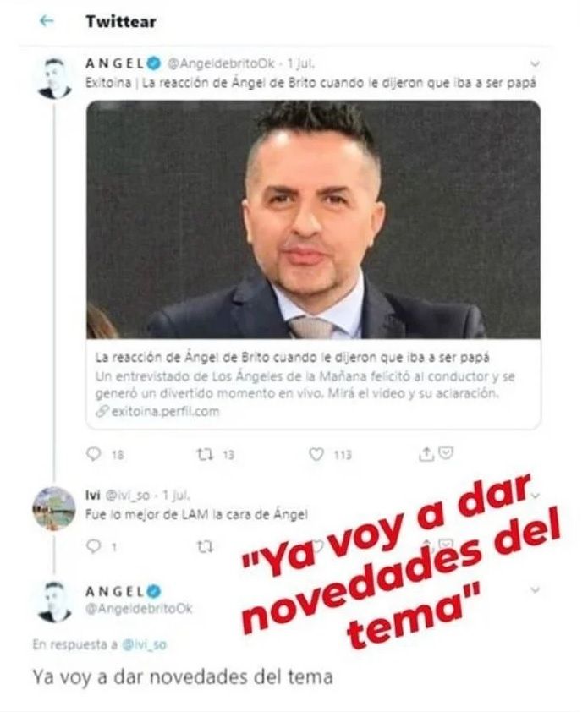Open the chevron menu on Ivi's tweet
The width and height of the screenshot is (588, 712).
(x=535, y=496)
